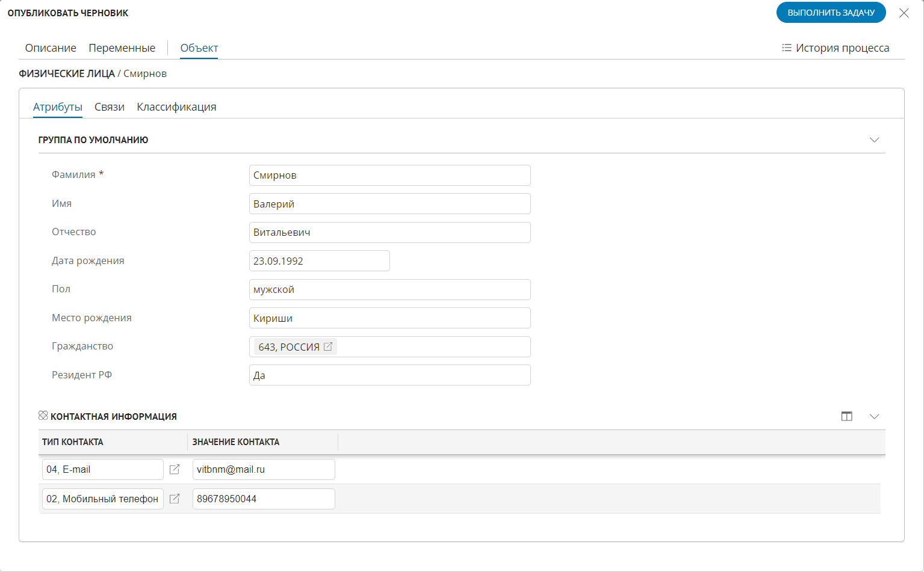Open the Мобильный телефон contact type link icon
Screen dimensions: 924x572
tap(175, 499)
